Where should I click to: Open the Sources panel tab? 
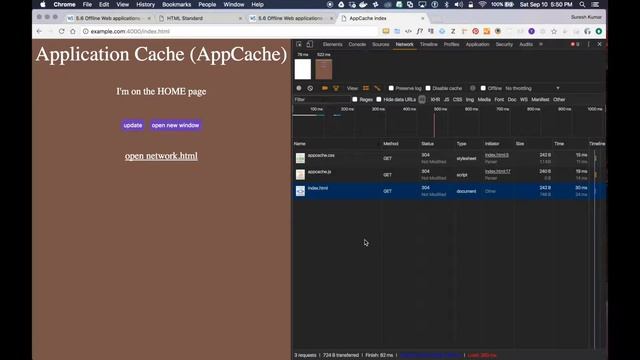(380, 44)
